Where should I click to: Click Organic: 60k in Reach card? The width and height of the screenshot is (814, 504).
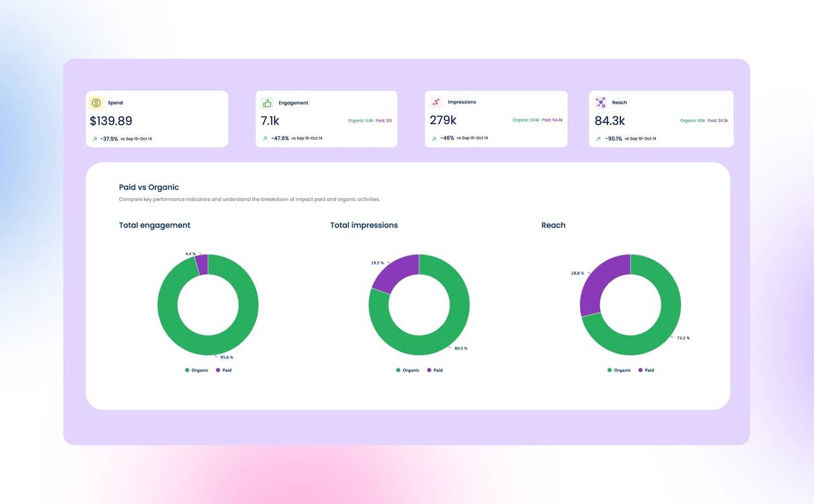tap(693, 121)
